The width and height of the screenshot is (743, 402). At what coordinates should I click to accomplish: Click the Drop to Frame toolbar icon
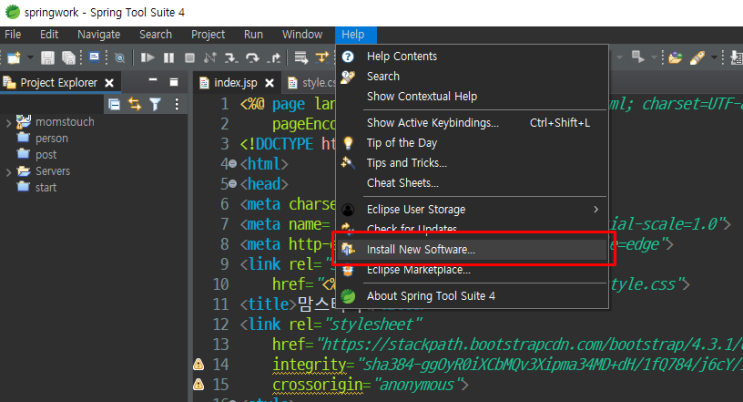301,58
